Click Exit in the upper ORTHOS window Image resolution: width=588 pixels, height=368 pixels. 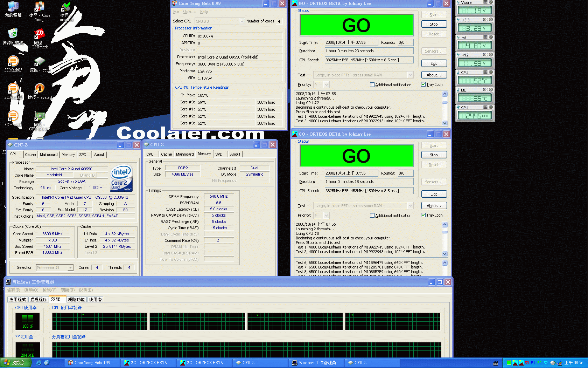434,63
